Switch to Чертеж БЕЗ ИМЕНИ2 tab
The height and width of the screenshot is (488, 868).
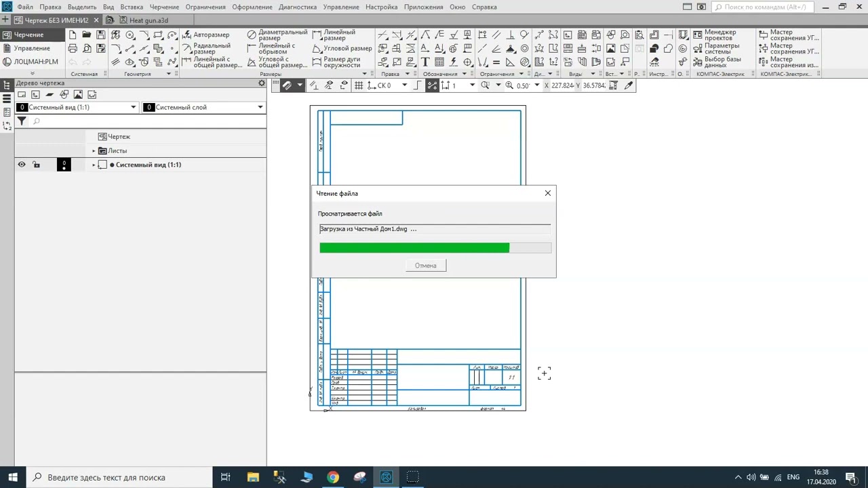(56, 20)
